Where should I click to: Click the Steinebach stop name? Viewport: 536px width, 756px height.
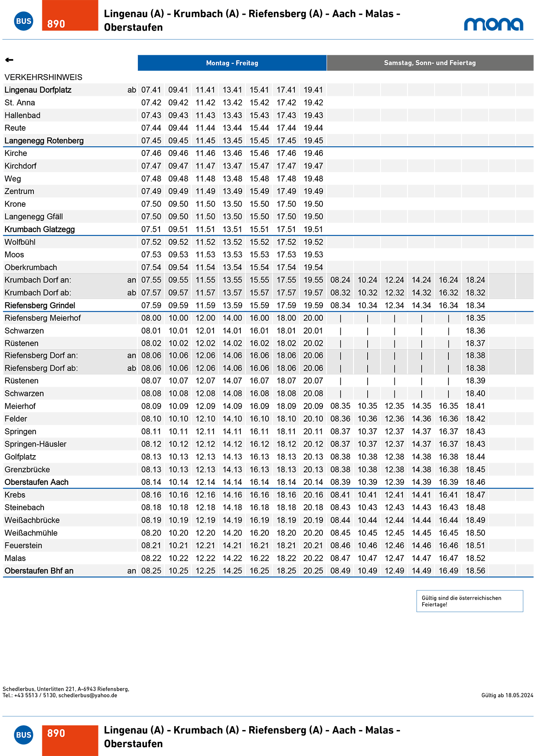tap(24, 507)
